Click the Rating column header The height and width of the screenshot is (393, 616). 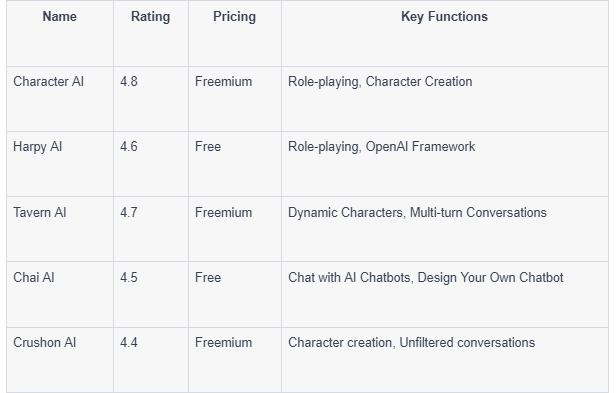click(150, 17)
